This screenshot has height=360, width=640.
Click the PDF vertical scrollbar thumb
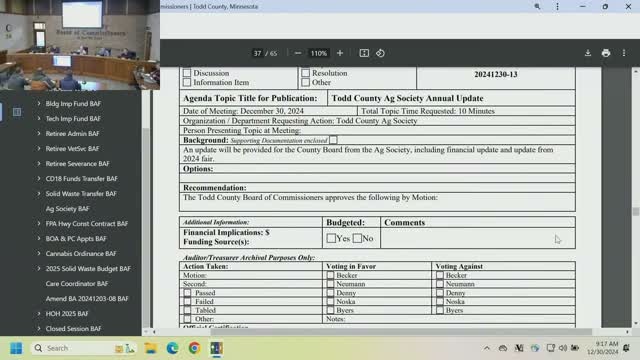(x=636, y=211)
